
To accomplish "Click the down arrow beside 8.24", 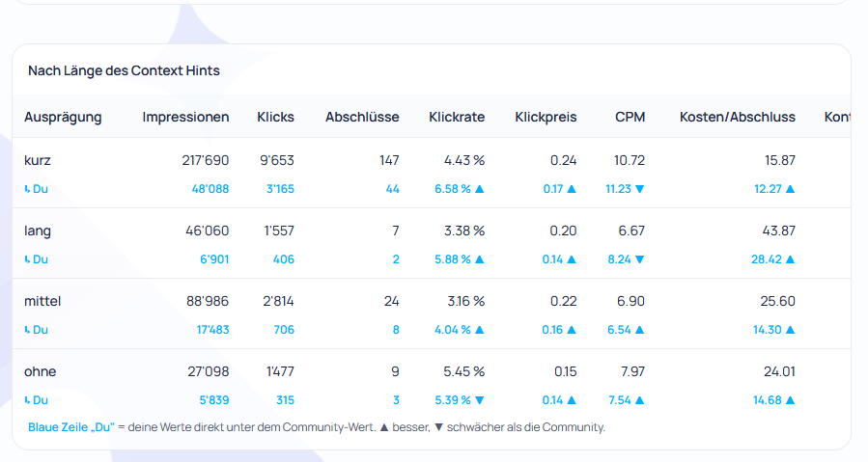I will 640,258.
